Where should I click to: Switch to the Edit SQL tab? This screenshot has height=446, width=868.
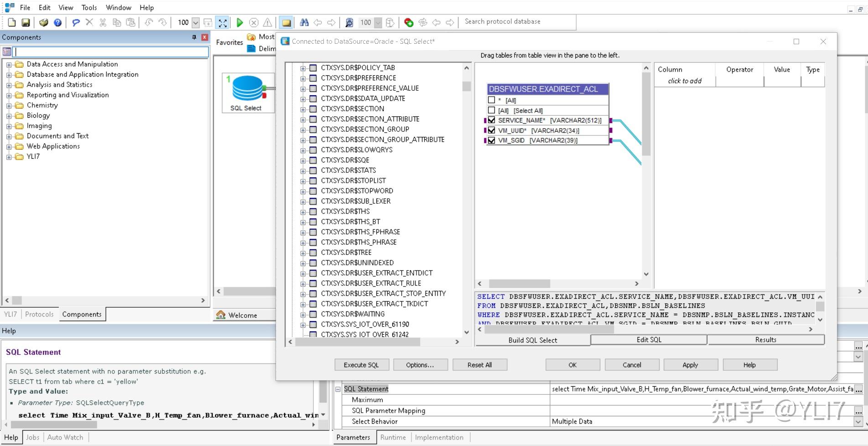(x=649, y=340)
